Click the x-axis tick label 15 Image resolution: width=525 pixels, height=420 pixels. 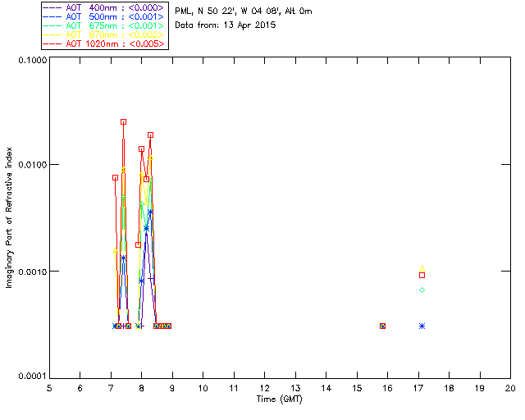click(x=357, y=388)
